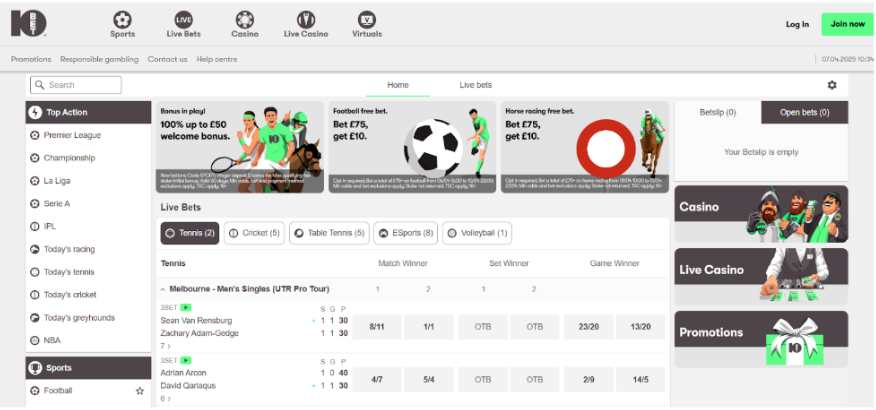Click the NBA basketball icon
The height and width of the screenshot is (410, 876).
[35, 340]
